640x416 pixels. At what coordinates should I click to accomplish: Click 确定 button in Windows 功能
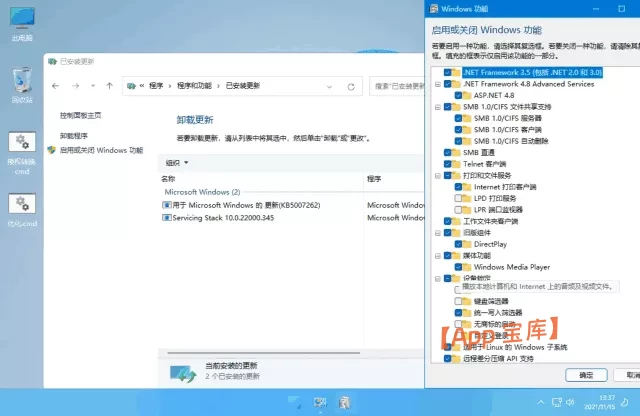pyautogui.click(x=586, y=375)
